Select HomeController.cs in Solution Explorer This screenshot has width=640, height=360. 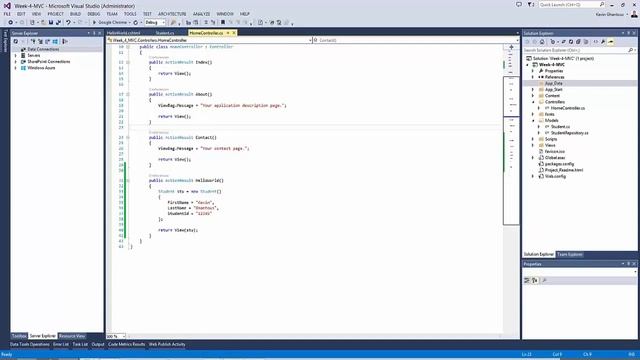[567, 108]
